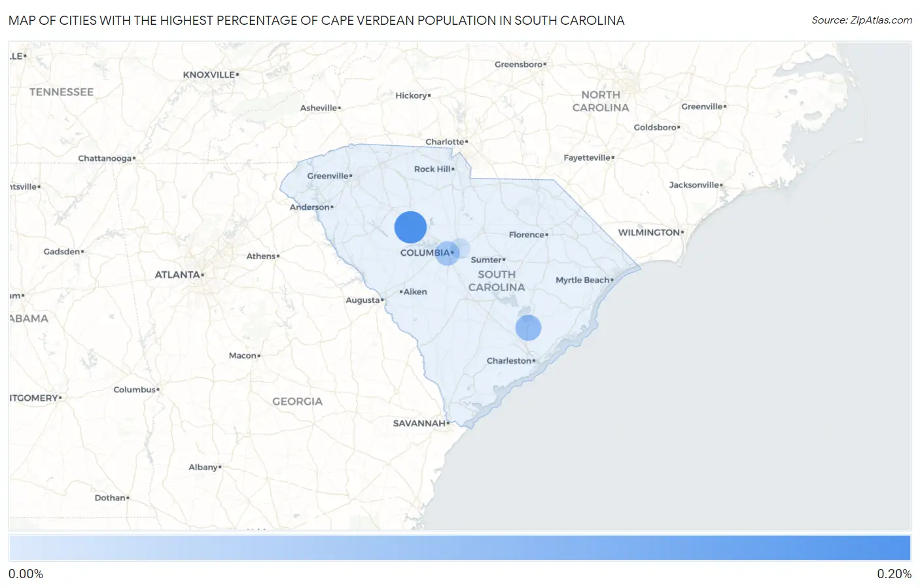Click the Florence city label

coord(527,235)
